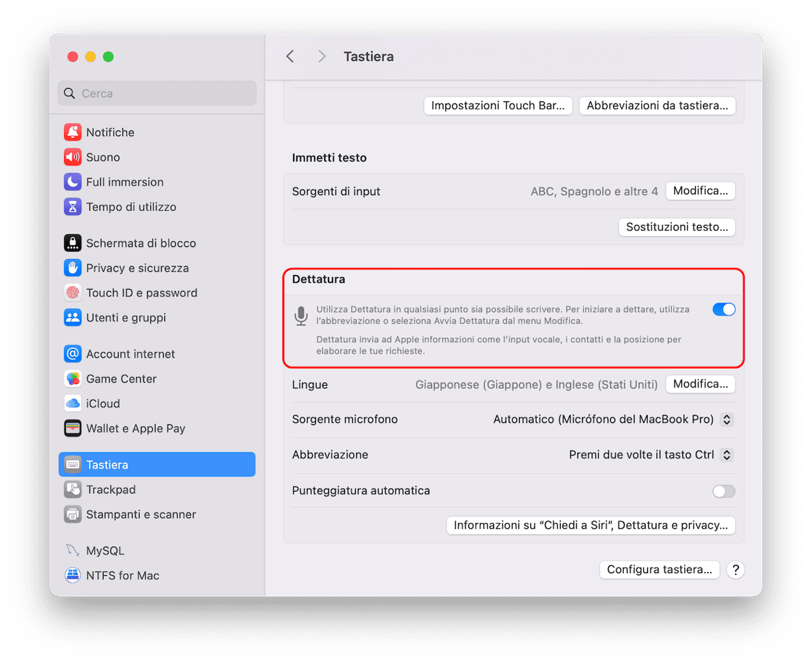Viewport: 812px width, 662px height.
Task: Open Touch ID e password fingerprint icon
Action: click(72, 293)
